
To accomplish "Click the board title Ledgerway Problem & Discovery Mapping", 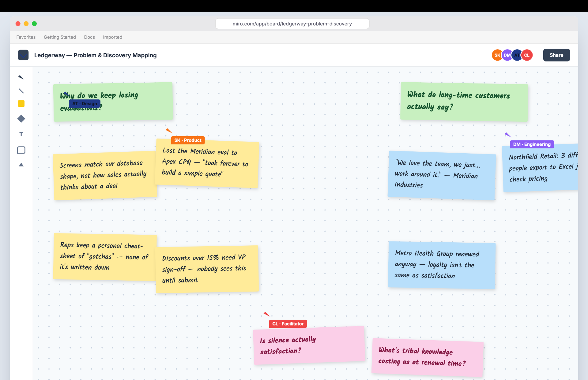I will [x=95, y=55].
